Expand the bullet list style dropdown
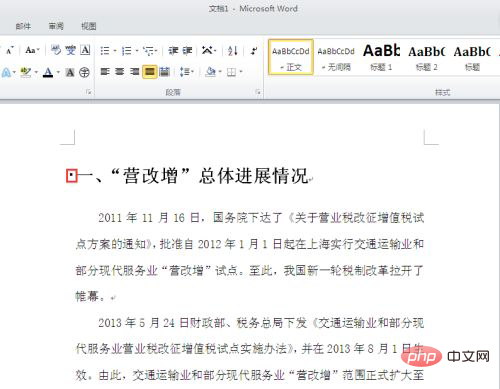Image resolution: width=500 pixels, height=389 pixels. coord(115,51)
